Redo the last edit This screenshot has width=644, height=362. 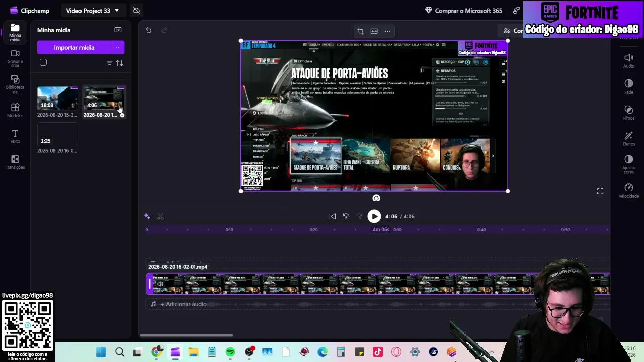pyautogui.click(x=164, y=30)
